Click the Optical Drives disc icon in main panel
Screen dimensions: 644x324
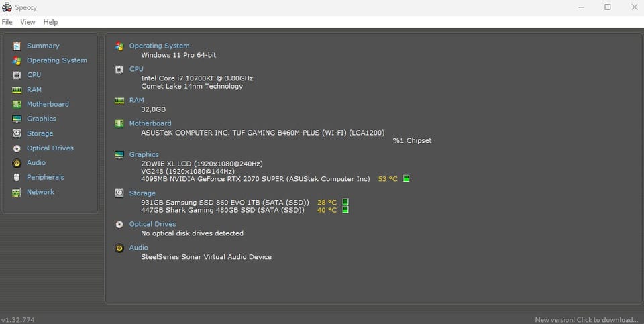119,224
